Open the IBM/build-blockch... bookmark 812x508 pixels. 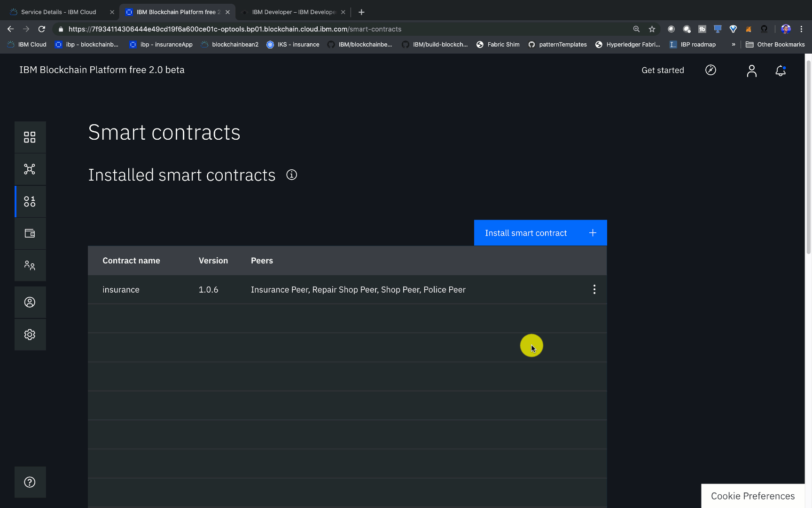tap(435, 45)
